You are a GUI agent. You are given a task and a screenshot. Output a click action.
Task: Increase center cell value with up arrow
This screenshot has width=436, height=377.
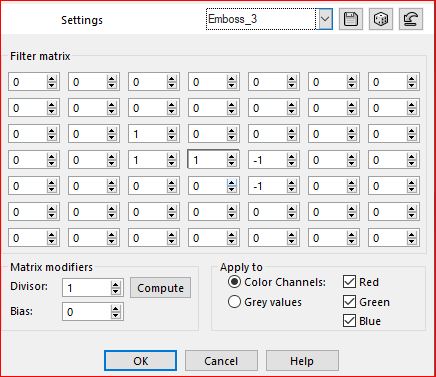[x=231, y=156]
